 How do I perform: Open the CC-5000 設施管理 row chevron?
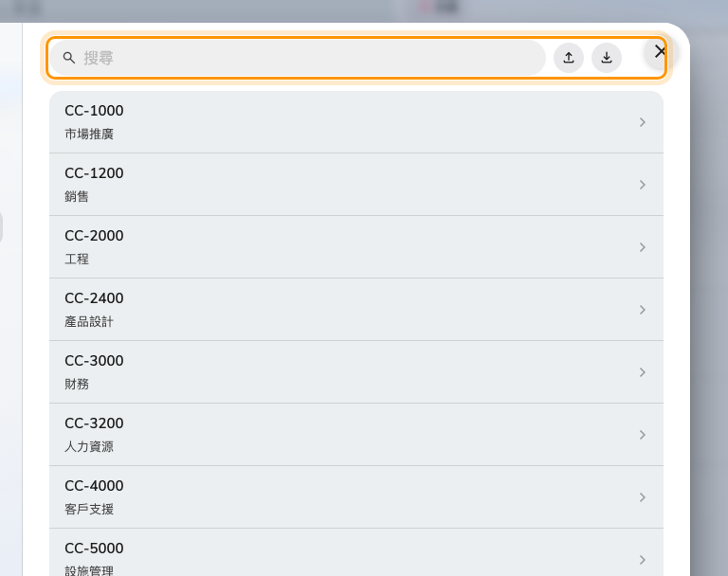pyautogui.click(x=643, y=560)
